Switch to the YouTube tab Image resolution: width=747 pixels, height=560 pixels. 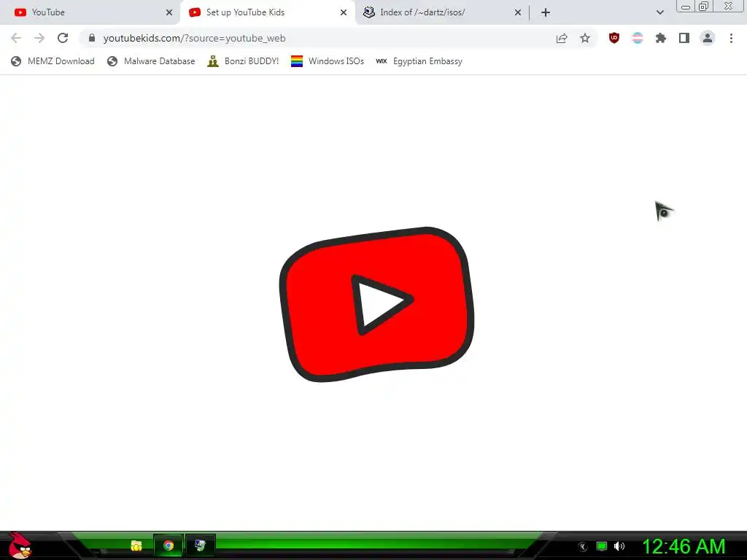[90, 12]
